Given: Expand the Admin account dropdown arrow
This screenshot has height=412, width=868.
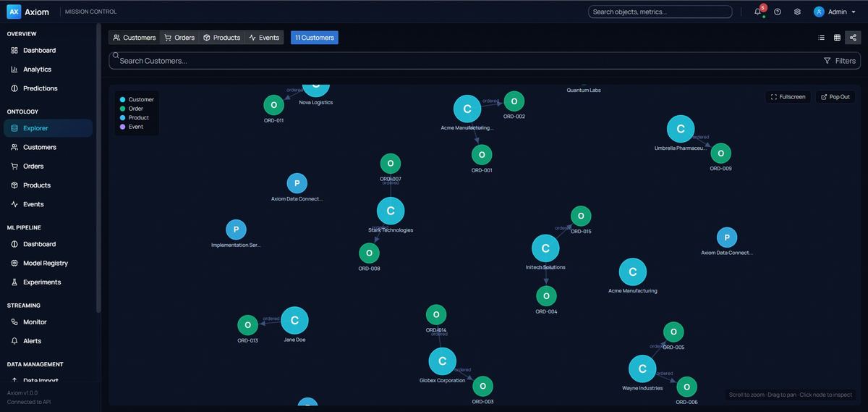Looking at the screenshot, I should click(x=855, y=12).
